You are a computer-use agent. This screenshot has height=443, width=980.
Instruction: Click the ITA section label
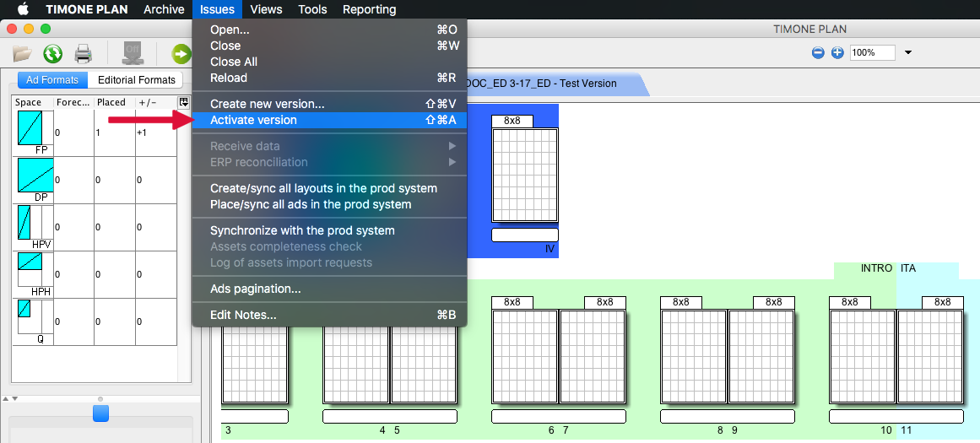[x=908, y=268]
